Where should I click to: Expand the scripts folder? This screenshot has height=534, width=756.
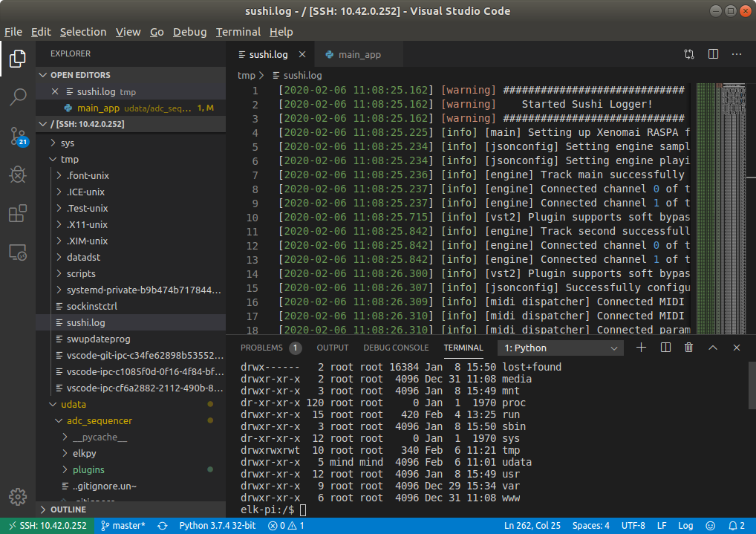click(x=81, y=273)
